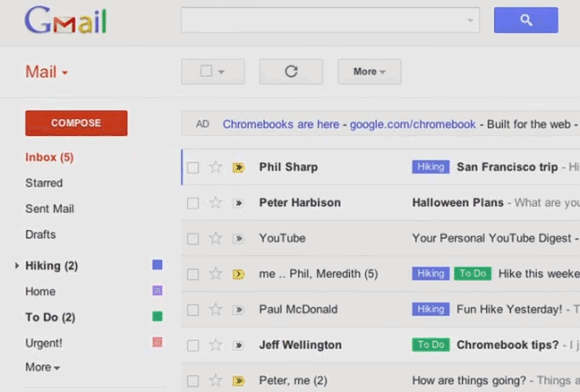Open the Hiking (2) label
Screen dimensions: 580x392
click(x=51, y=266)
